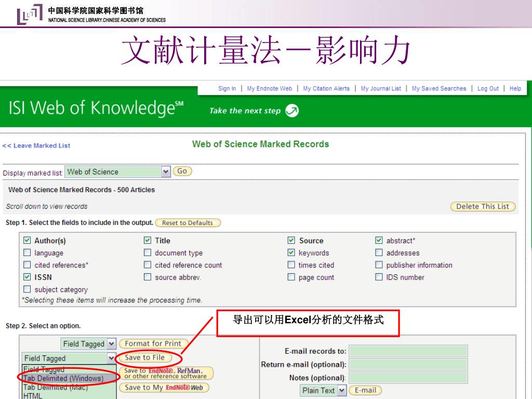Focus the Return e-mail (optional) field
532x399 pixels.
pyautogui.click(x=408, y=364)
